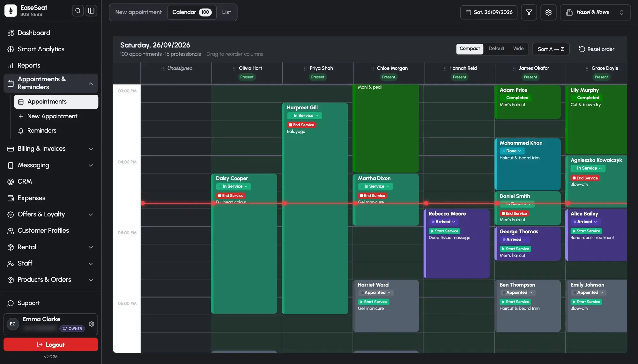Open calendar settings gear in the top bar
The image size is (638, 364).
[x=548, y=12]
